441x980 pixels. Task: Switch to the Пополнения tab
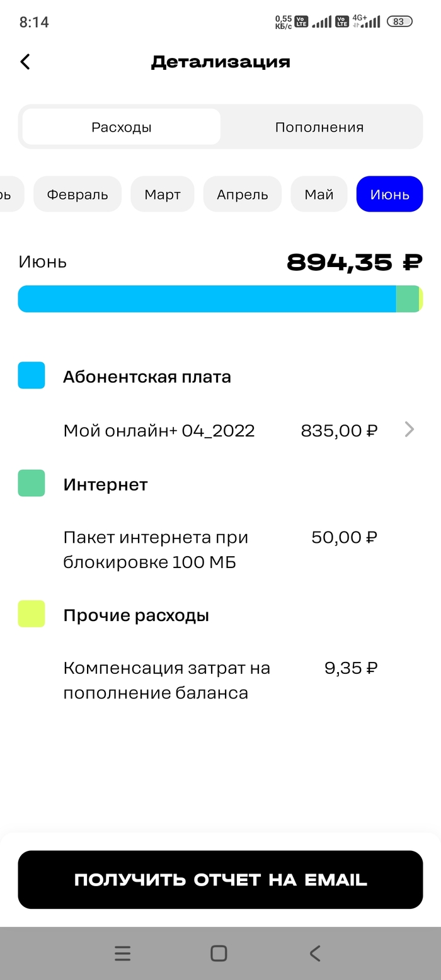(319, 127)
